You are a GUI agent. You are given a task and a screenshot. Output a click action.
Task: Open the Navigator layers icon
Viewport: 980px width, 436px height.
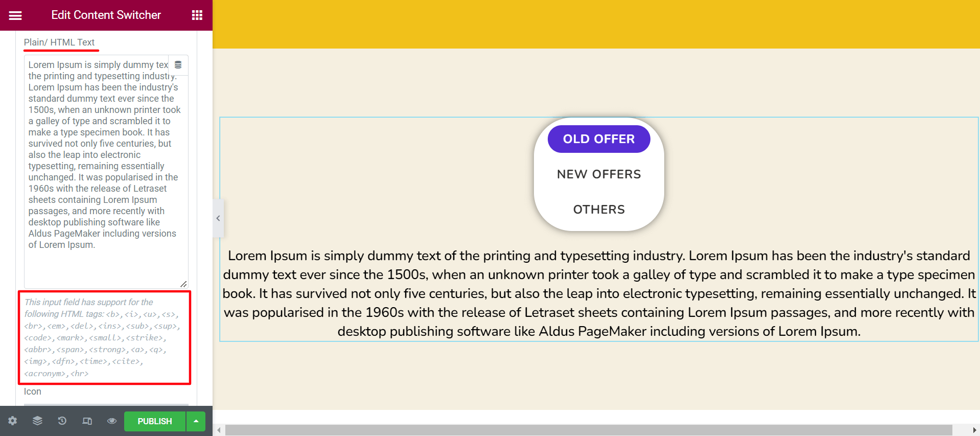pyautogui.click(x=37, y=421)
